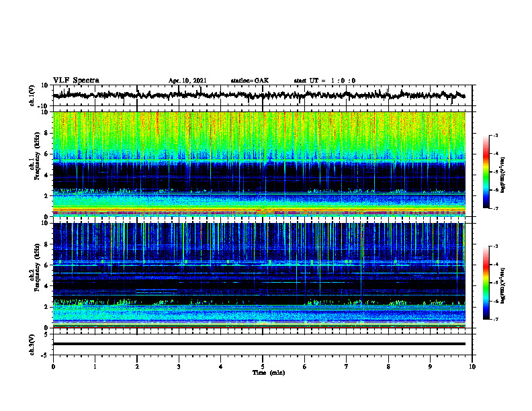Click time axis tick label "2"
The height and width of the screenshot is (411, 532).
click(x=137, y=367)
